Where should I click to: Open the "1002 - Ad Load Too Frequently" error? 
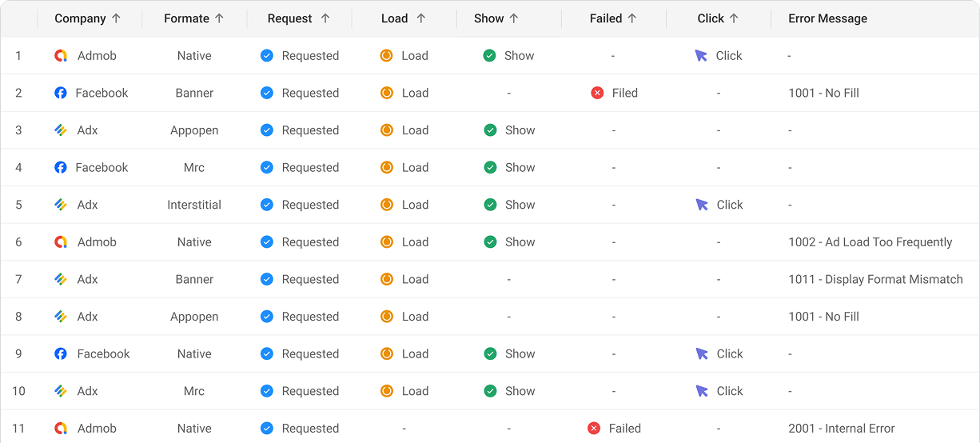870,242
